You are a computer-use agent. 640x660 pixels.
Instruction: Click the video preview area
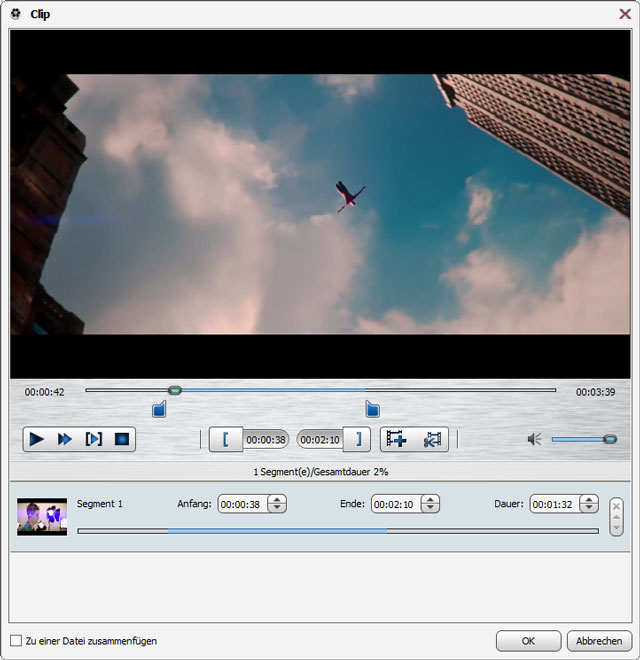click(320, 204)
